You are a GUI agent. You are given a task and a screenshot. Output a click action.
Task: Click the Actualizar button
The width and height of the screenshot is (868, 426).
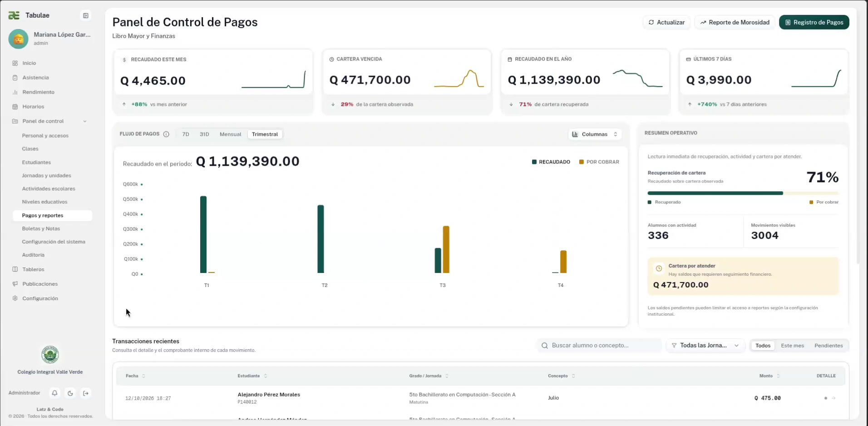[x=666, y=22]
